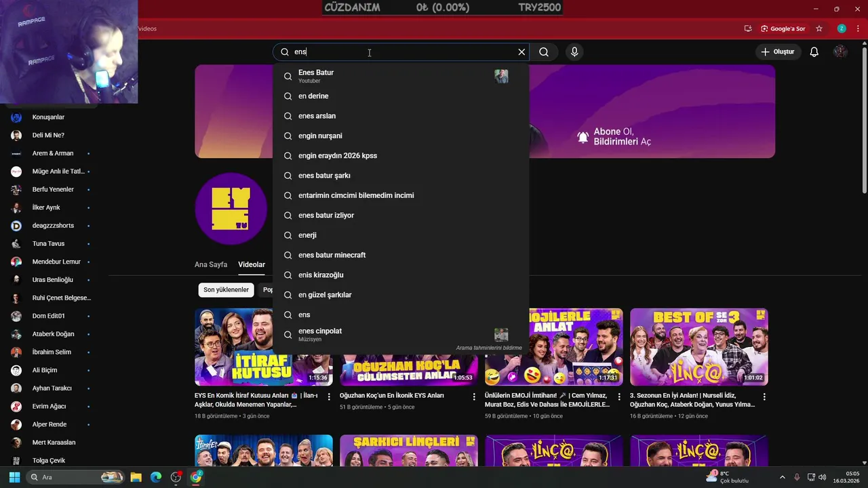Select 'Enes Batur' Youtuber suggestion
868x488 pixels.
(x=401, y=76)
